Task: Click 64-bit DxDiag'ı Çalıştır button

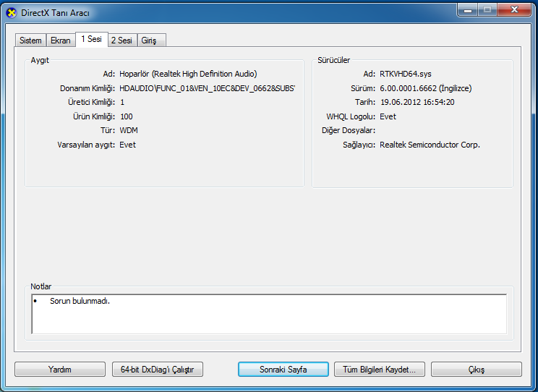Action: (158, 370)
